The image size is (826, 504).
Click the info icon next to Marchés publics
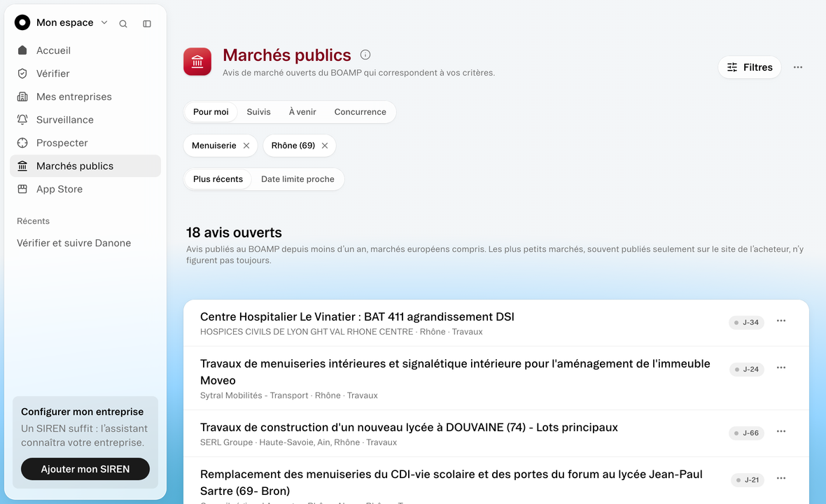tap(365, 55)
